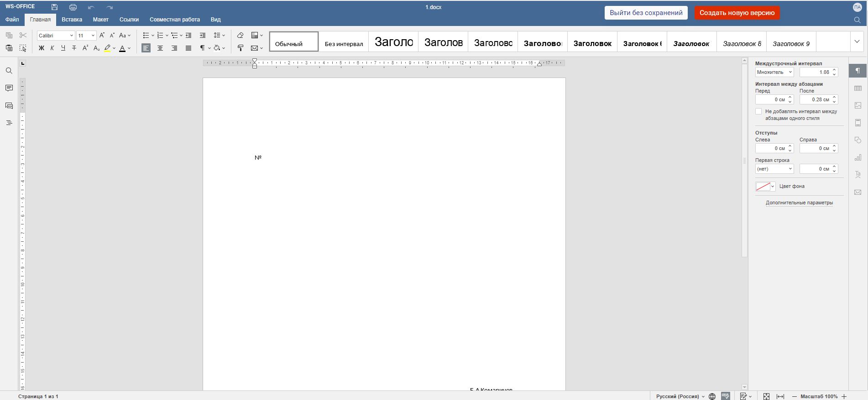Click the zoom in plus icon
The height and width of the screenshot is (400, 868).
pos(844,396)
